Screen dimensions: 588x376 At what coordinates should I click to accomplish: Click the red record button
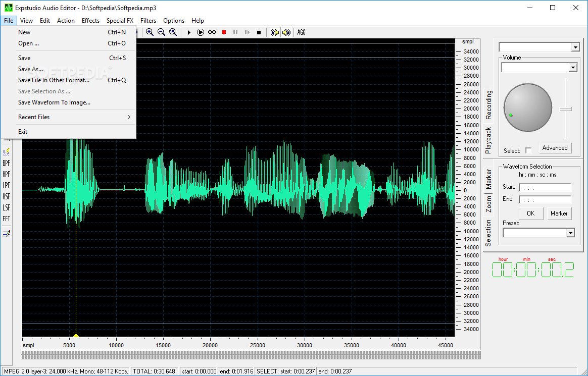[x=224, y=33]
